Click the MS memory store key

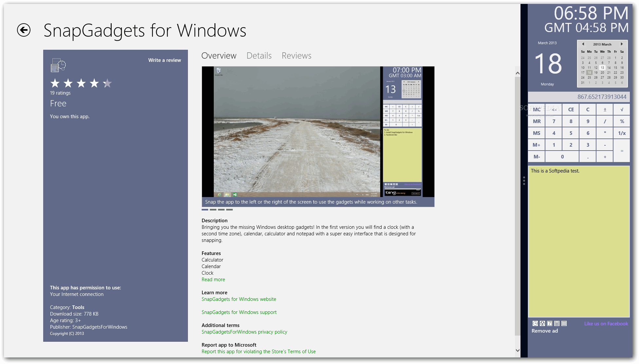coord(537,133)
